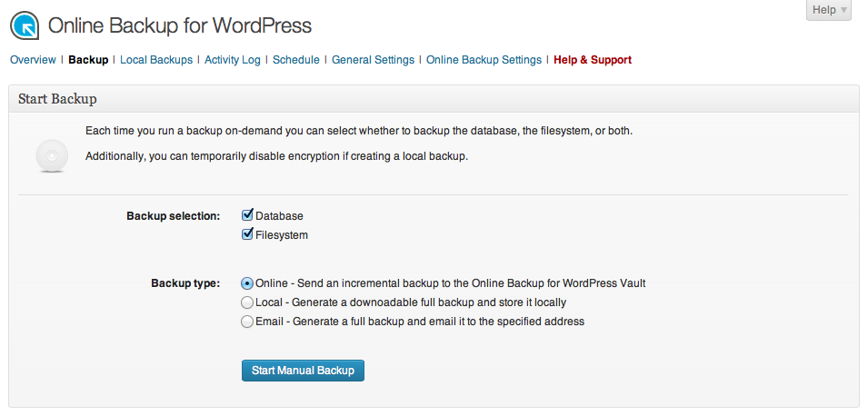Click the Online Backup blue logo icon
868x416 pixels.
[25, 25]
